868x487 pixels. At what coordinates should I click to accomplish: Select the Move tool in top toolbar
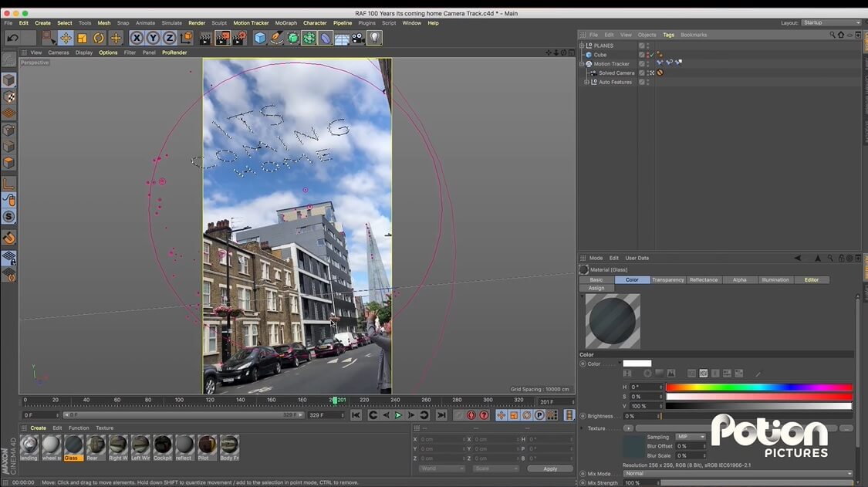point(66,38)
